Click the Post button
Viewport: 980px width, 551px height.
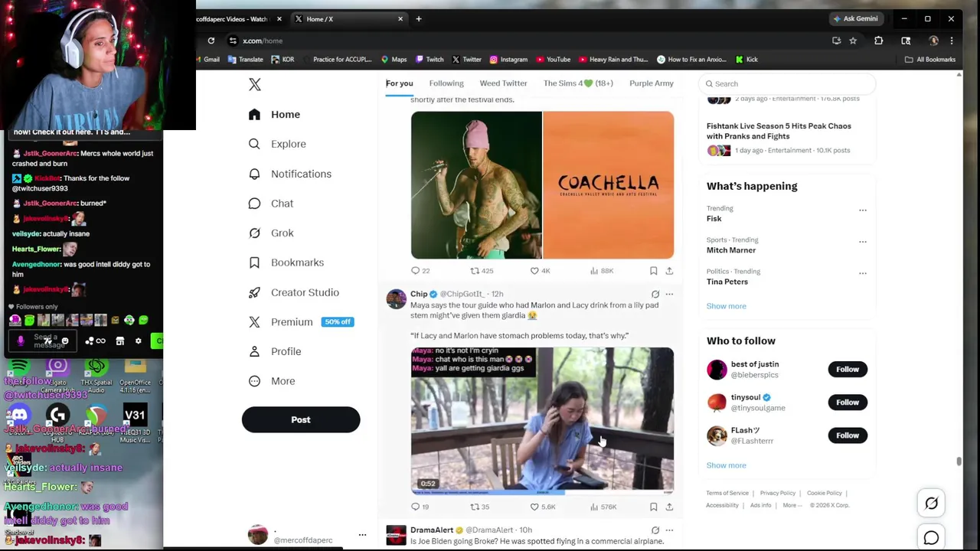pos(301,419)
